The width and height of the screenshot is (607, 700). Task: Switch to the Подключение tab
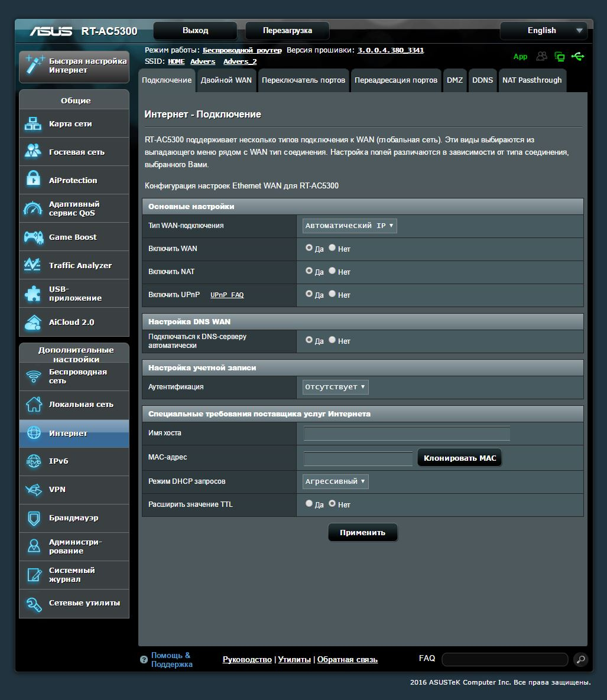pos(167,80)
